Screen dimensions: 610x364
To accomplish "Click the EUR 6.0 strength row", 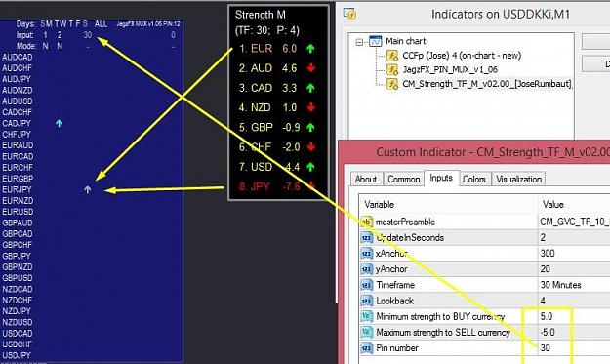I will point(277,49).
